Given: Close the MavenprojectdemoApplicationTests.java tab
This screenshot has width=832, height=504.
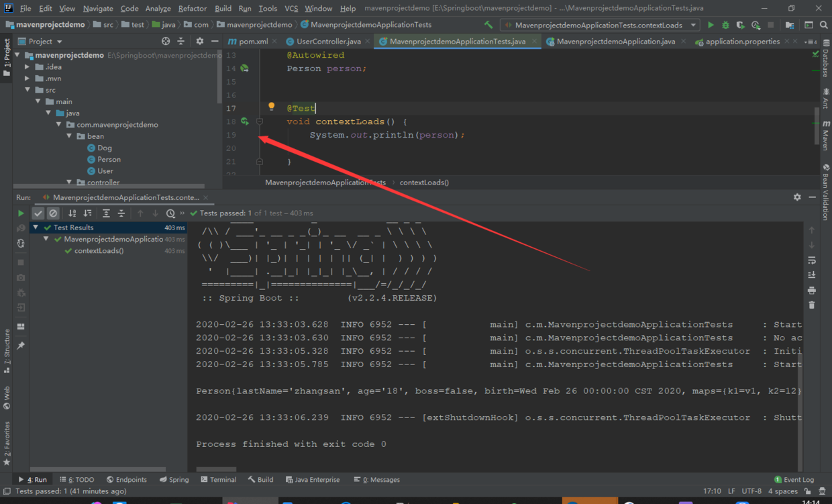Looking at the screenshot, I should coord(535,42).
